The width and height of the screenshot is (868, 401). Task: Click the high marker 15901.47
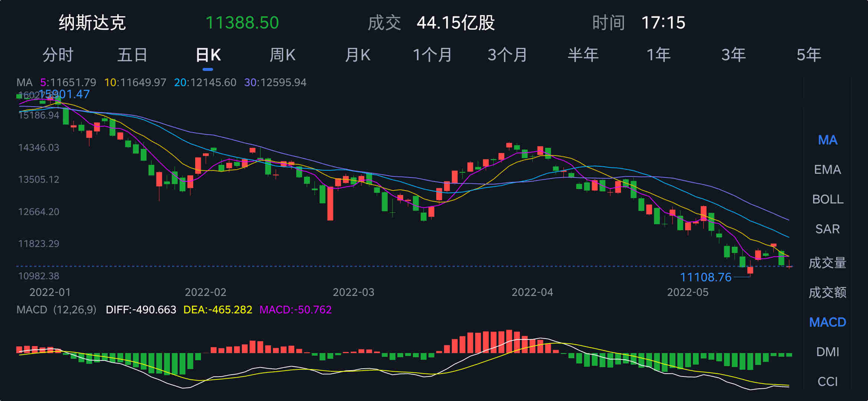(64, 94)
